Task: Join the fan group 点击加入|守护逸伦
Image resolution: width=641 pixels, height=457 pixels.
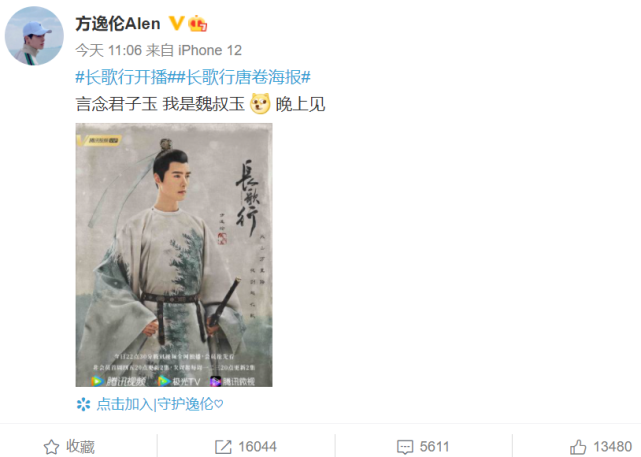Action: (160, 404)
